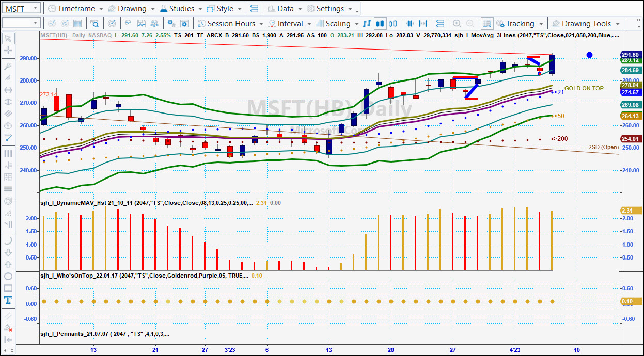Open the Drawing menu
Viewport: 644px width, 356px height.
point(131,9)
